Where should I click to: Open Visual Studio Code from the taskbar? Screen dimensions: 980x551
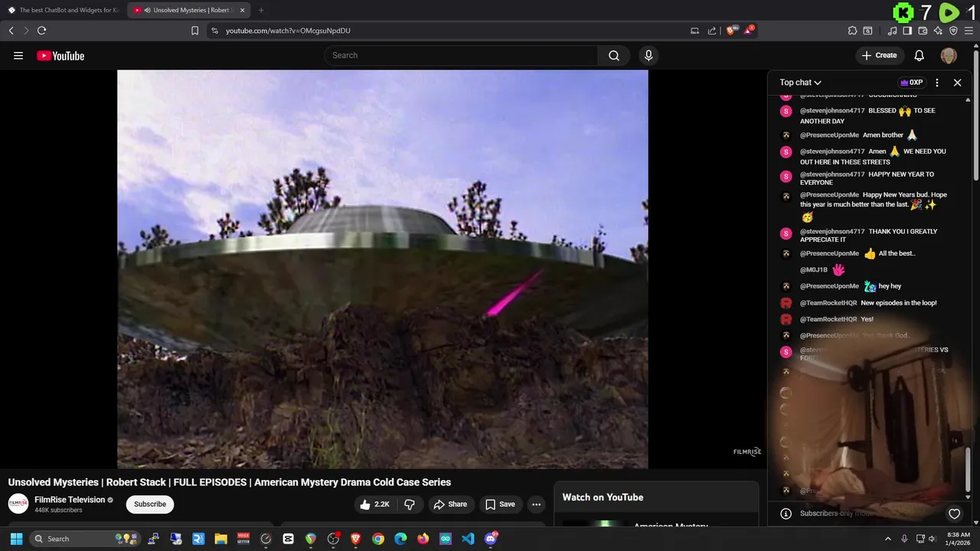468,539
